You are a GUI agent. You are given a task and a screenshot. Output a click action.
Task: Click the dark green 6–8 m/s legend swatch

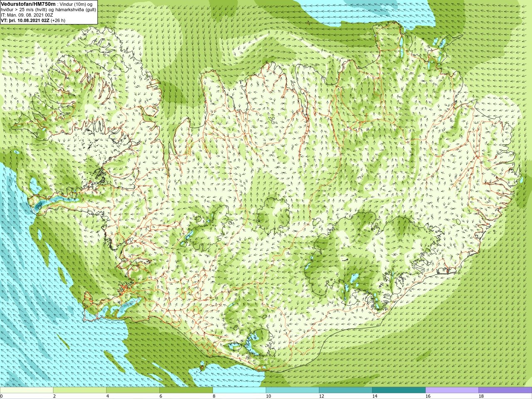click(186, 390)
